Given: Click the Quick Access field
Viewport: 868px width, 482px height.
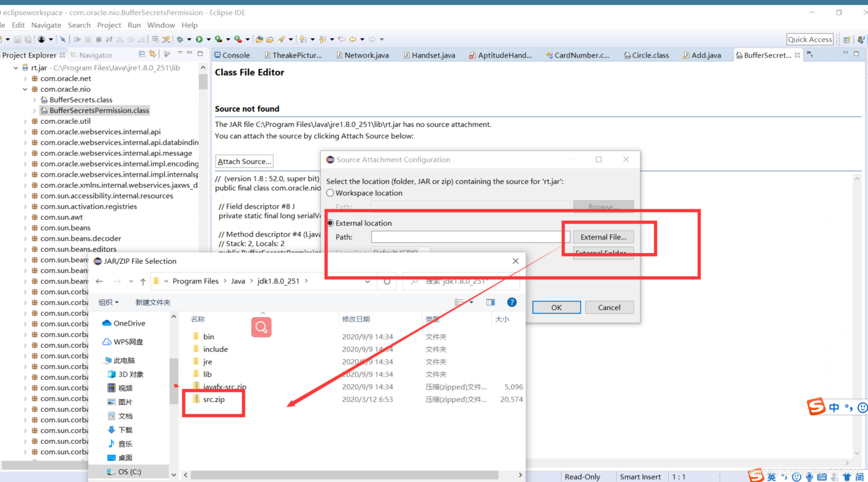Looking at the screenshot, I should [810, 39].
